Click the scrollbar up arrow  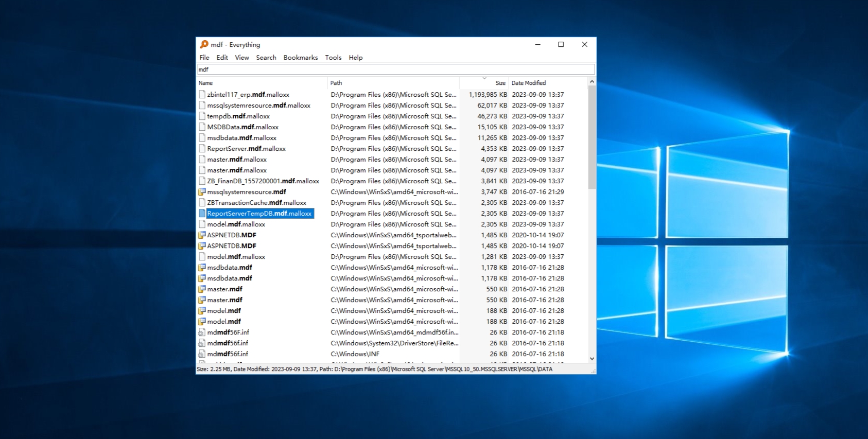tap(592, 82)
